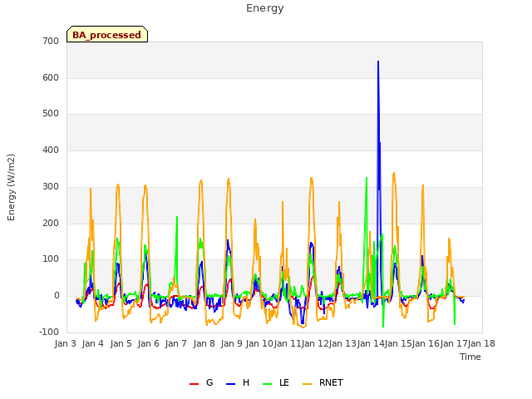Click the 300 y-axis tick label
The width and height of the screenshot is (532, 399).
coord(51,186)
